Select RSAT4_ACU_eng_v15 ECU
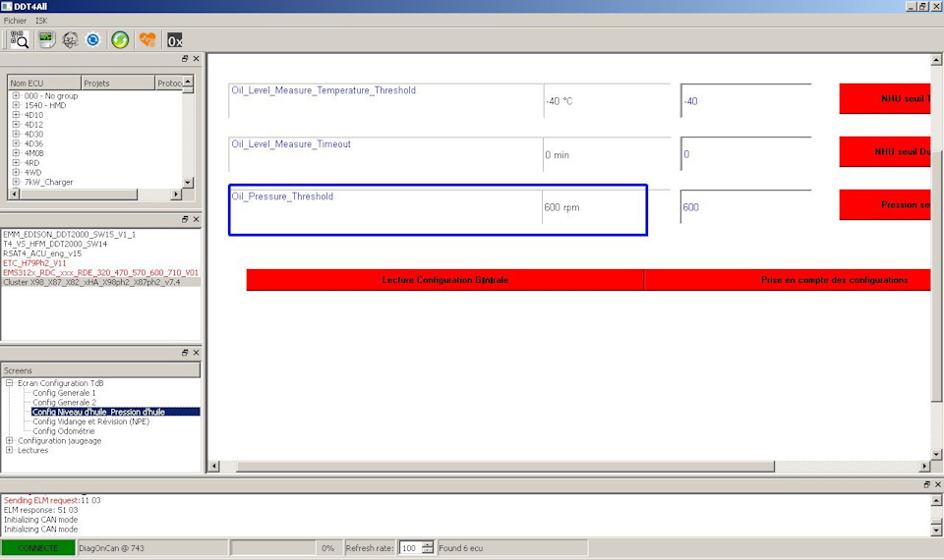 coord(42,253)
